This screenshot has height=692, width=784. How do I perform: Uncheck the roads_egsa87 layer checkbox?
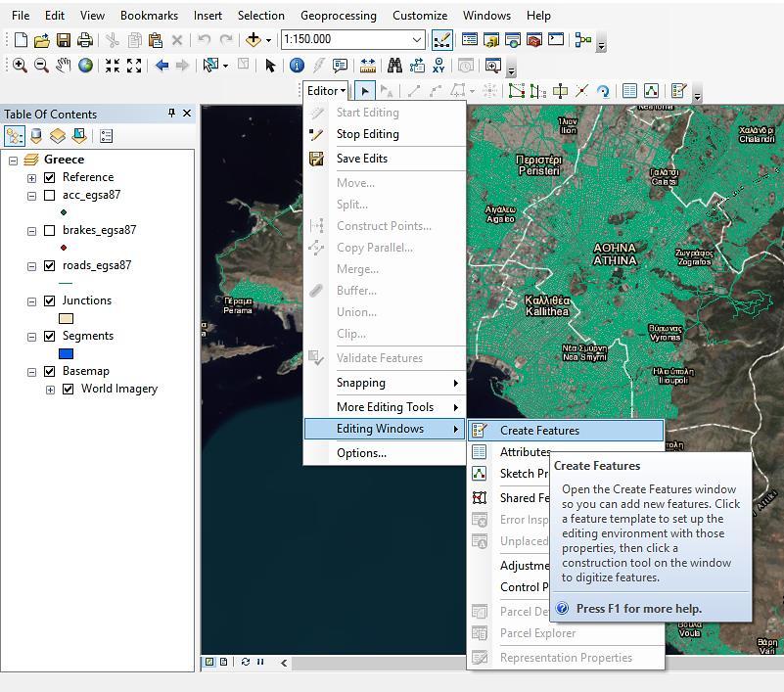(50, 265)
